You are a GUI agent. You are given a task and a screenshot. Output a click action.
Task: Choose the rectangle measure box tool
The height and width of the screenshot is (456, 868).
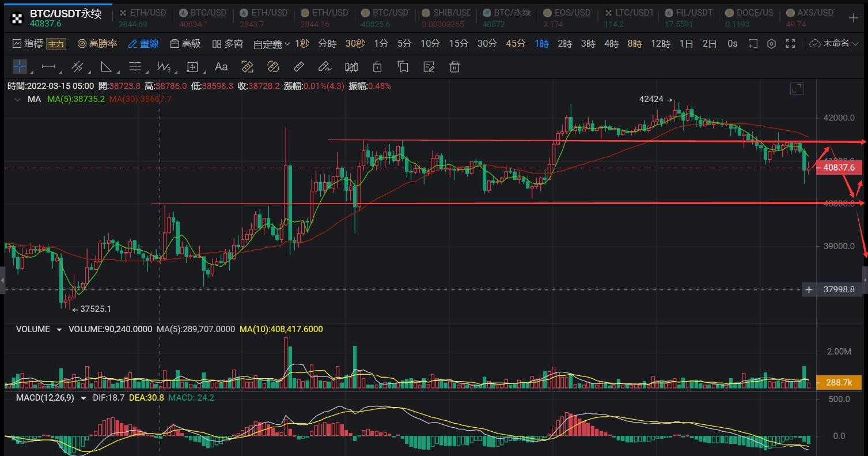(192, 67)
